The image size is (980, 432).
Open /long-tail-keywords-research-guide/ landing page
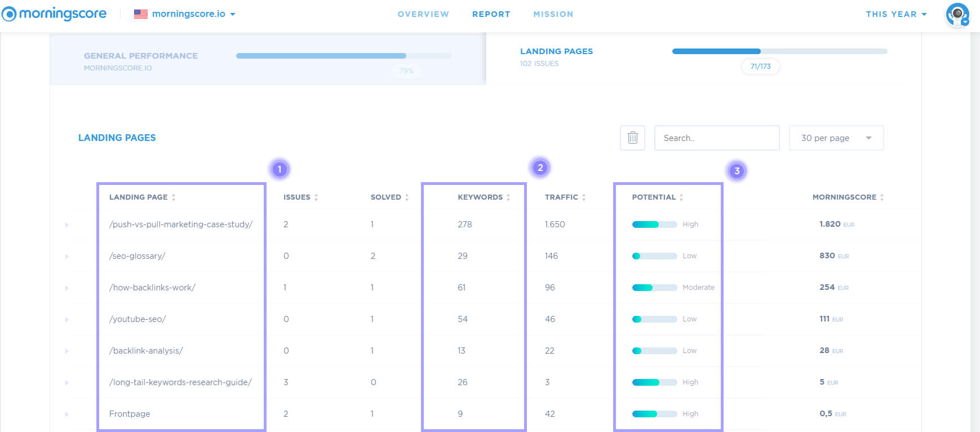(180, 382)
